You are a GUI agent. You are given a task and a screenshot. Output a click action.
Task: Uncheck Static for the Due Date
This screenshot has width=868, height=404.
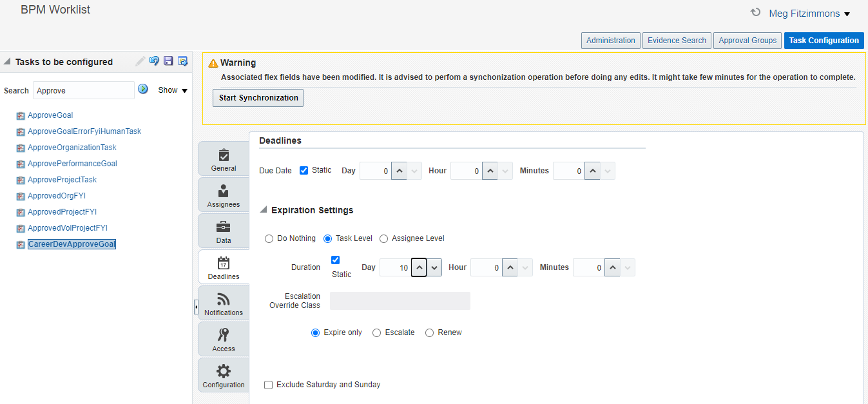(304, 170)
